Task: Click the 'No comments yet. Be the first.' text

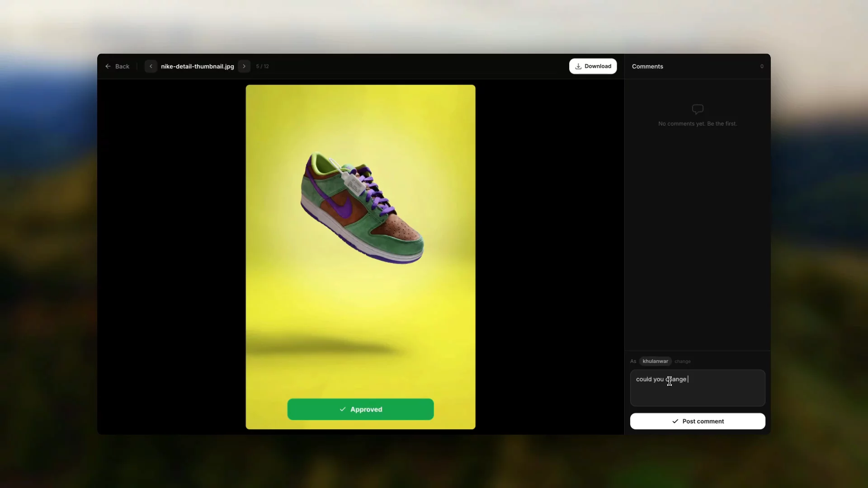Action: click(698, 124)
